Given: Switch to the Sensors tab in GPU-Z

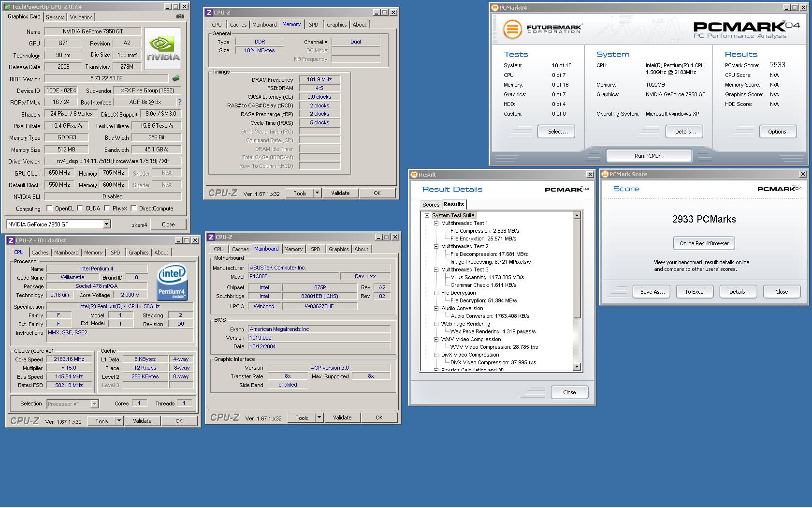Looking at the screenshot, I should pos(55,17).
